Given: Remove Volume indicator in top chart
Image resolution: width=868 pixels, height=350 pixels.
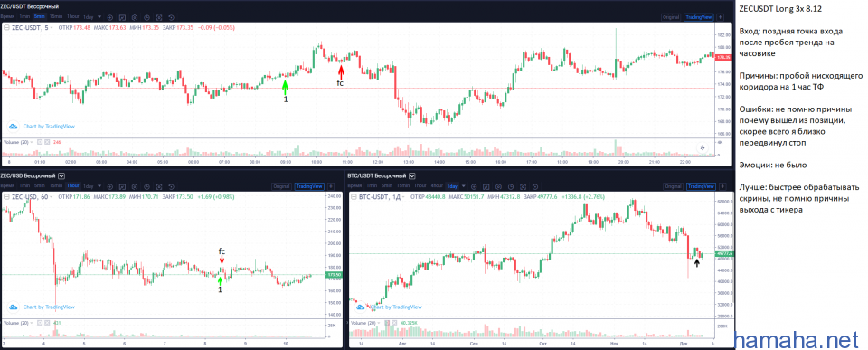Looking at the screenshot, I should pos(47,142).
